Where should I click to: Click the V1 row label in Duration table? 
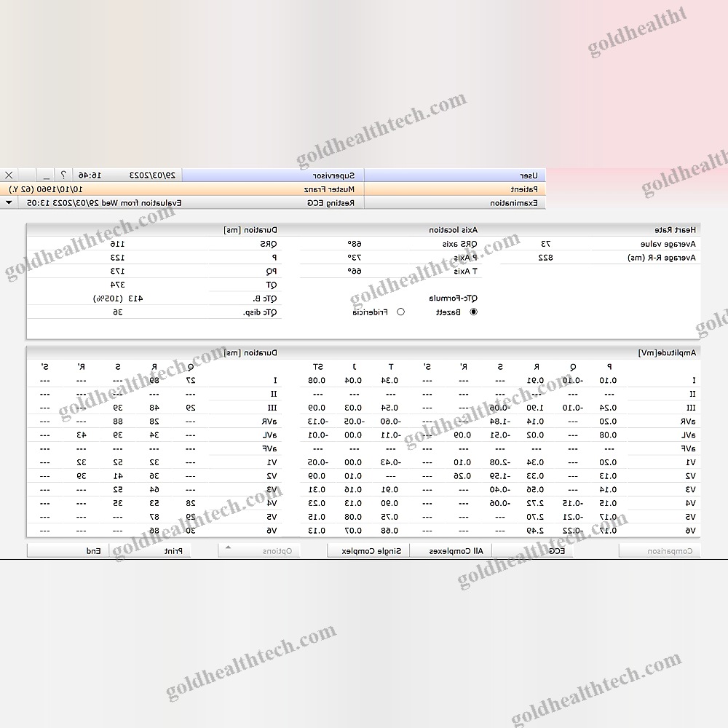pos(272,462)
